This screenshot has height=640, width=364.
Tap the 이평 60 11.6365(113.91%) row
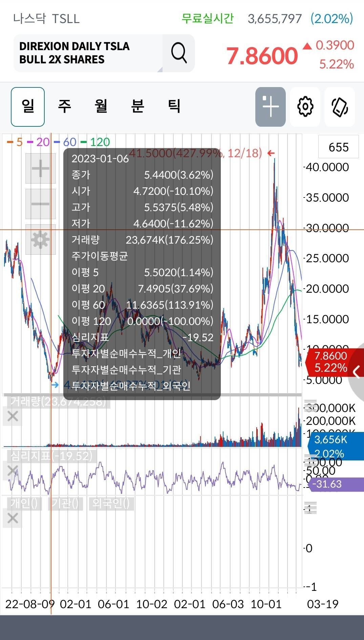tap(142, 305)
